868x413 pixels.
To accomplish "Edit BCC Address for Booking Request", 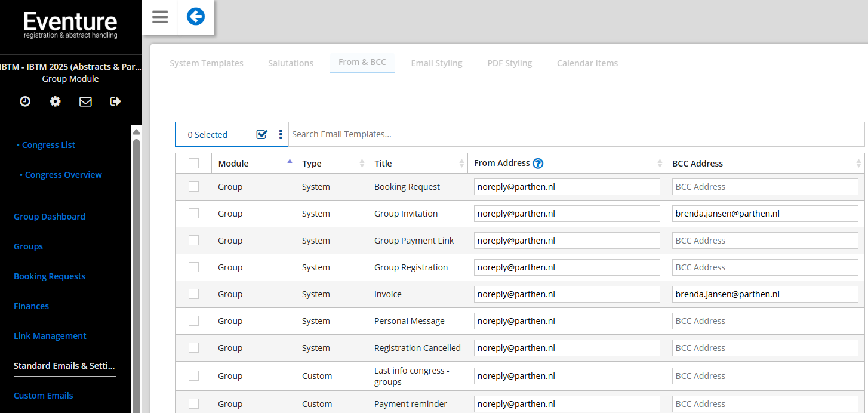I will pos(765,187).
